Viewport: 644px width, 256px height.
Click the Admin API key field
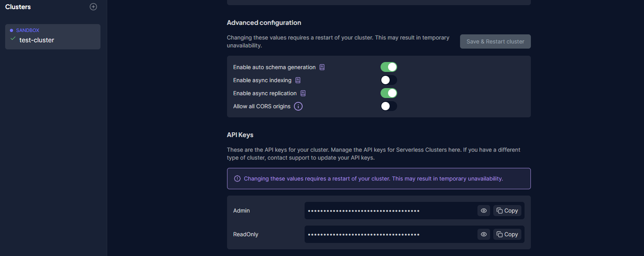390,211
